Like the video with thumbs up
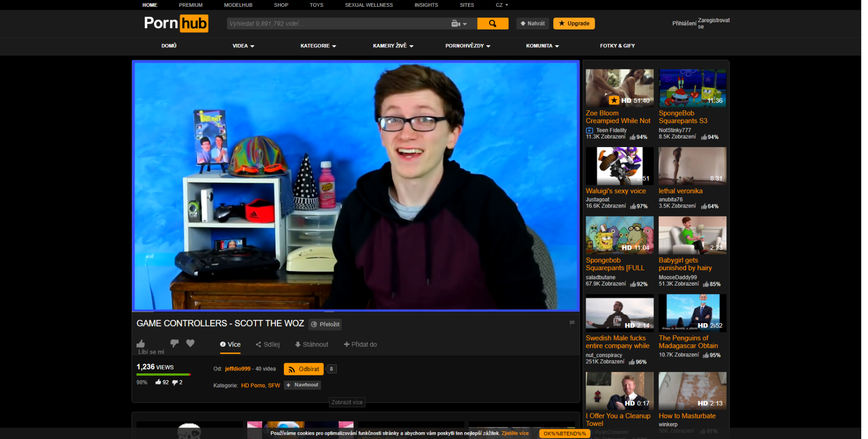 [x=141, y=343]
